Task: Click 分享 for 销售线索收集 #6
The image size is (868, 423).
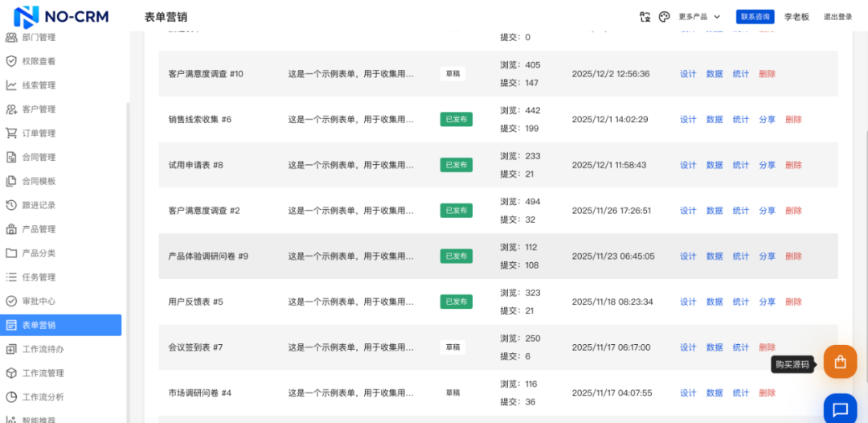Action: click(768, 119)
